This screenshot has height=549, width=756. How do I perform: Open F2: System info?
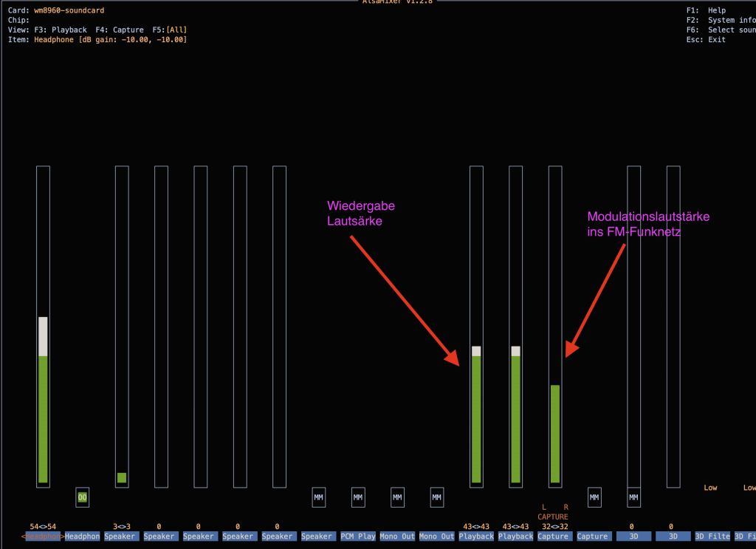click(721, 20)
